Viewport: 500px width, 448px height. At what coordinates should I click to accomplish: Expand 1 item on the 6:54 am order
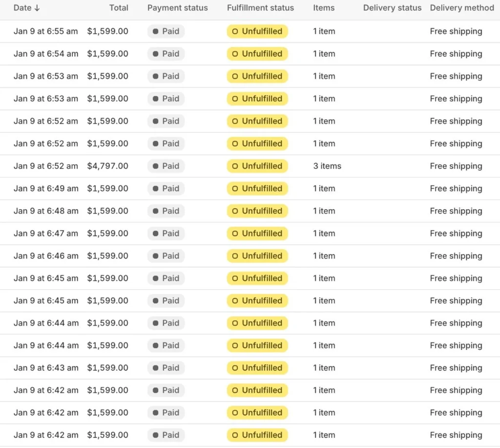tap(324, 54)
